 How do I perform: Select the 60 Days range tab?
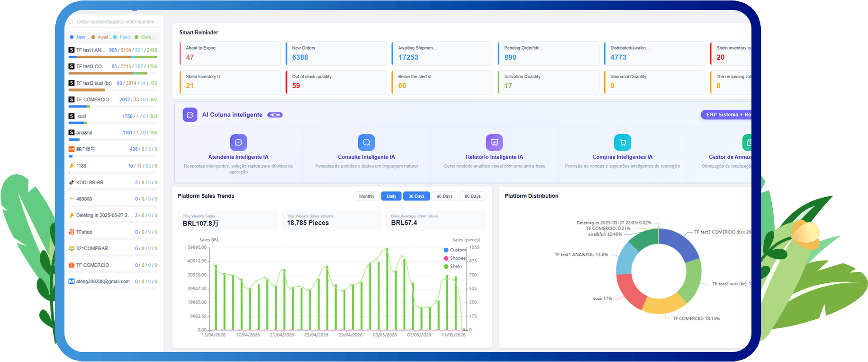click(444, 196)
